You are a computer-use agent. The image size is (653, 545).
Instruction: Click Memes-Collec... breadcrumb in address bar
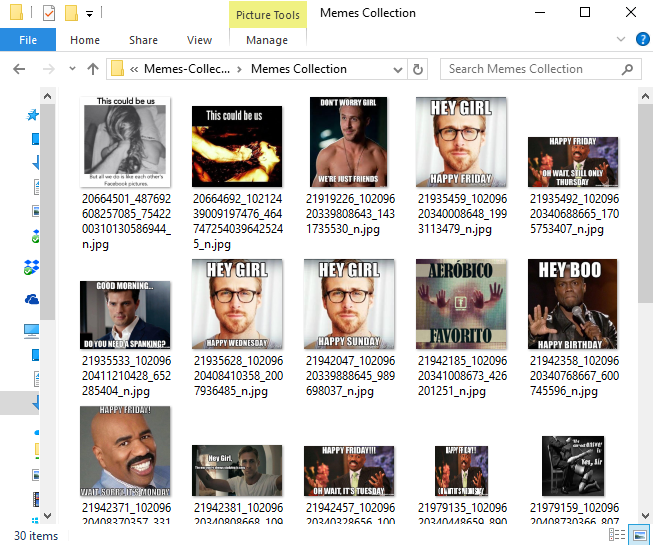tap(187, 69)
